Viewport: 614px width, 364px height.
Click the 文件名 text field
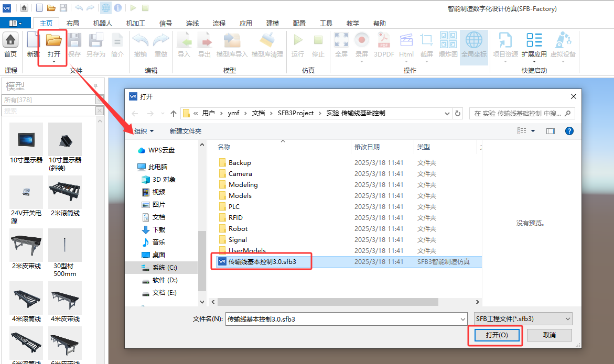coord(342,319)
